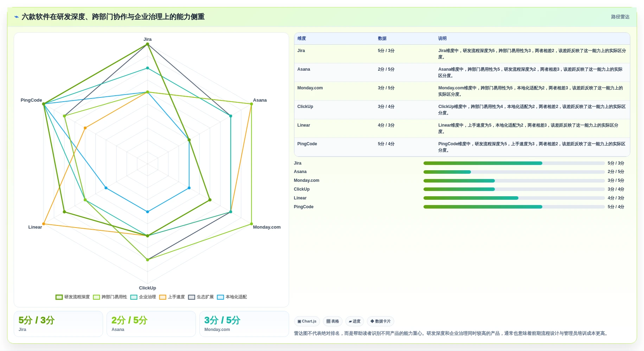Select the PingCode table row name
This screenshot has height=351, width=644.
[x=307, y=144]
